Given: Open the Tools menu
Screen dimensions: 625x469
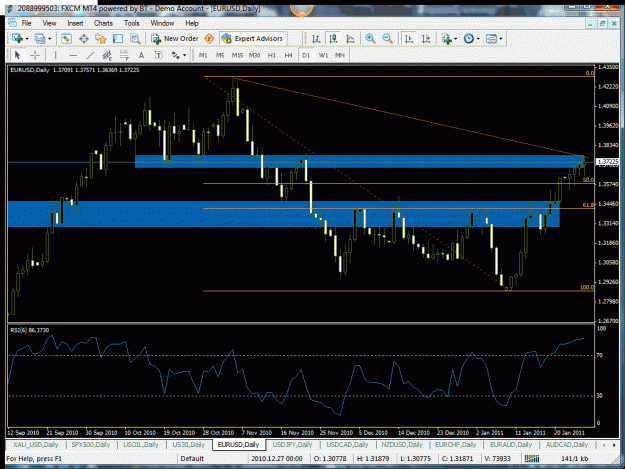Looking at the screenshot, I should point(132,23).
